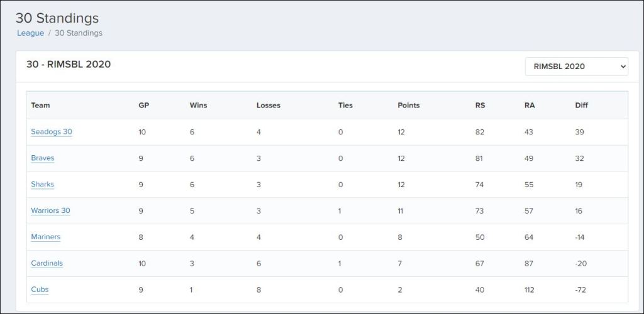This screenshot has height=314, width=644.
Task: Click the Team column header
Action: [x=40, y=106]
